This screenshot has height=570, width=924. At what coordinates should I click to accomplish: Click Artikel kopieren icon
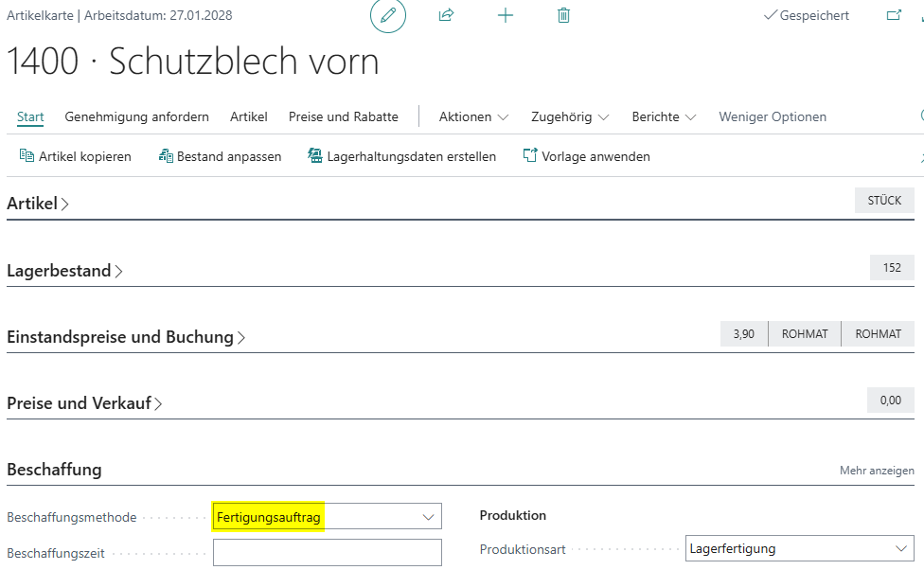click(x=27, y=155)
